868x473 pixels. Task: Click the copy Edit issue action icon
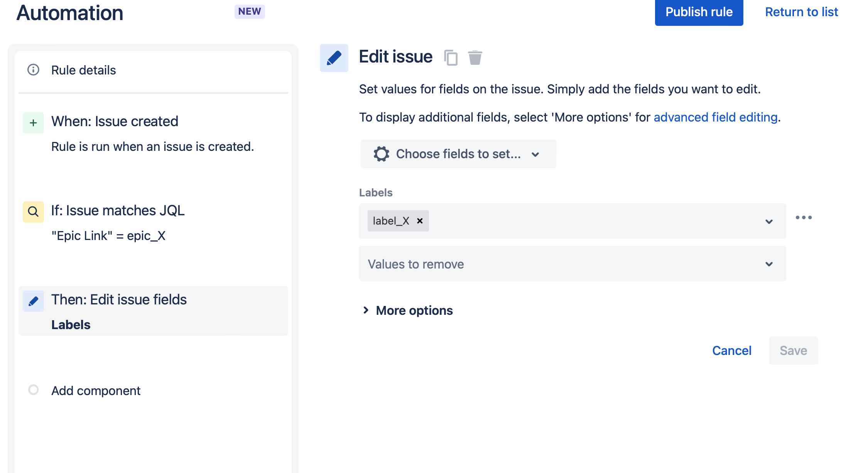tap(451, 57)
